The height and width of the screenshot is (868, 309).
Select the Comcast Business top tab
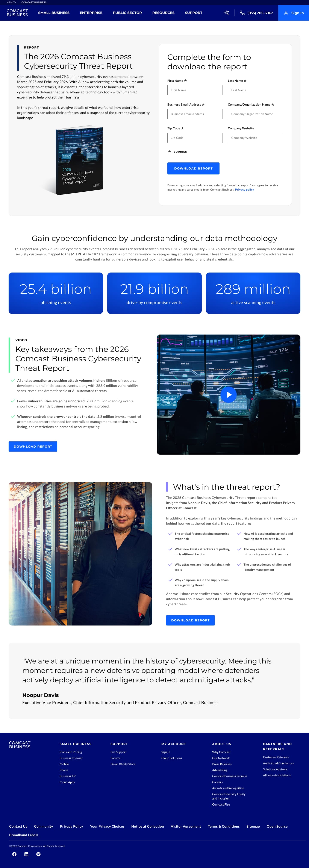coord(34,2)
